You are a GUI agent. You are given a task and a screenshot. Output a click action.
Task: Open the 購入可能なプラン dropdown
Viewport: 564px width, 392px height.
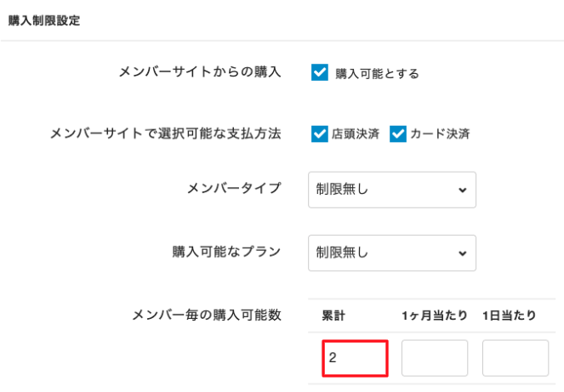point(391,253)
